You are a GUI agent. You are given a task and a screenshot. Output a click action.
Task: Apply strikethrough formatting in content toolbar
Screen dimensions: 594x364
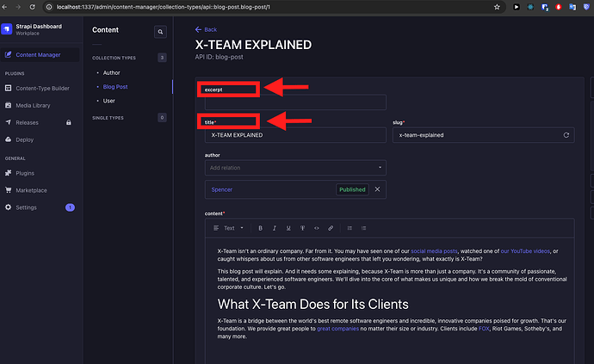click(302, 228)
